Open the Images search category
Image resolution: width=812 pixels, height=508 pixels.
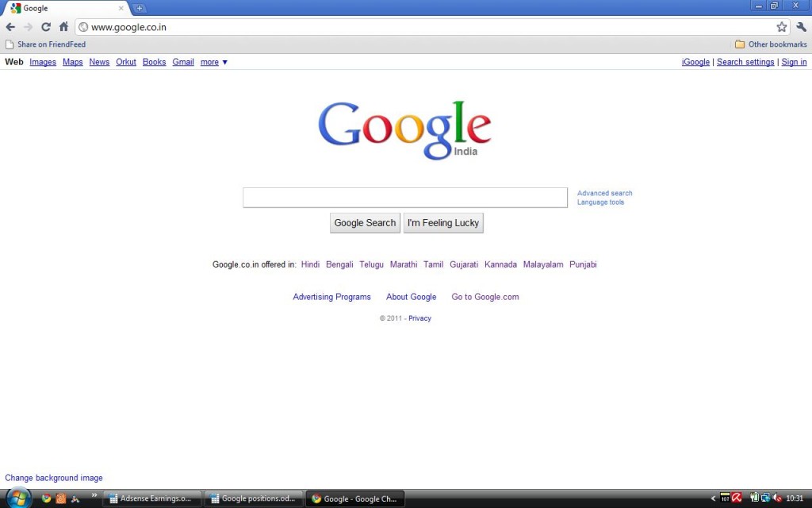click(x=42, y=62)
